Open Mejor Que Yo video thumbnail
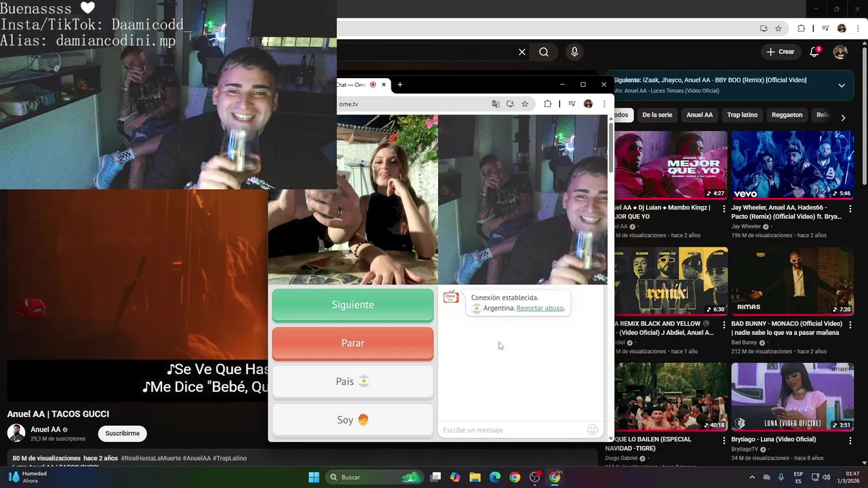Screen dimensions: 868x488 click(671, 165)
